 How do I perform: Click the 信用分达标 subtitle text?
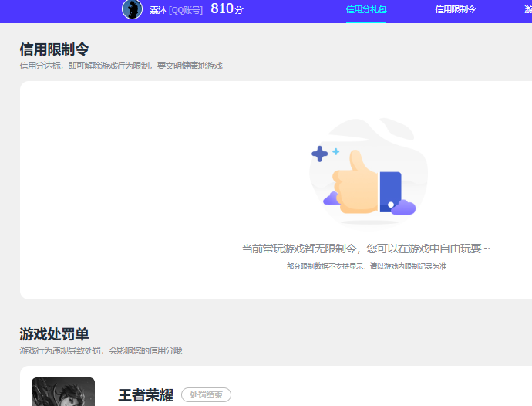(x=121, y=66)
